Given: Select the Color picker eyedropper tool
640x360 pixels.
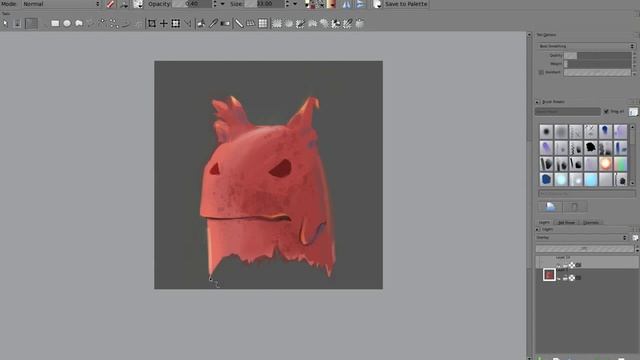Looking at the screenshot, I should (x=213, y=23).
